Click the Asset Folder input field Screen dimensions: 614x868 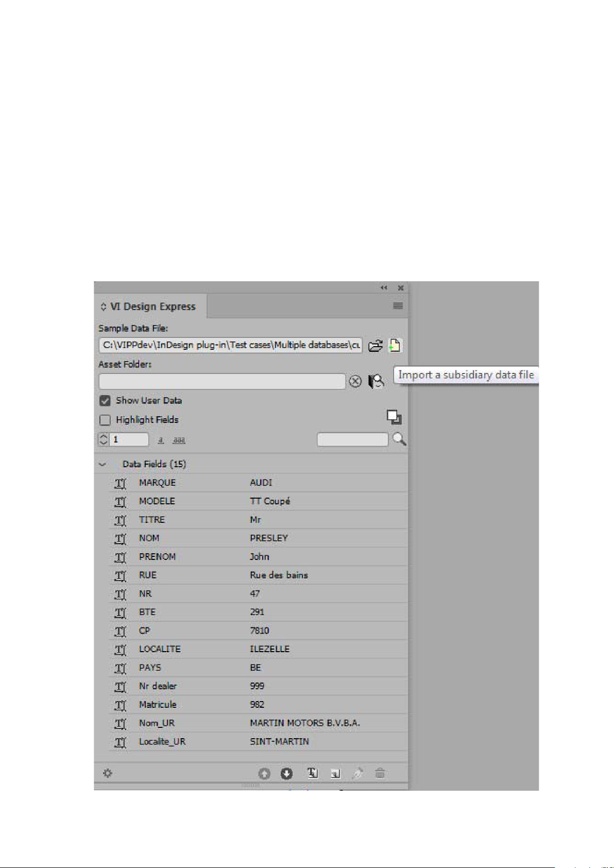[222, 381]
